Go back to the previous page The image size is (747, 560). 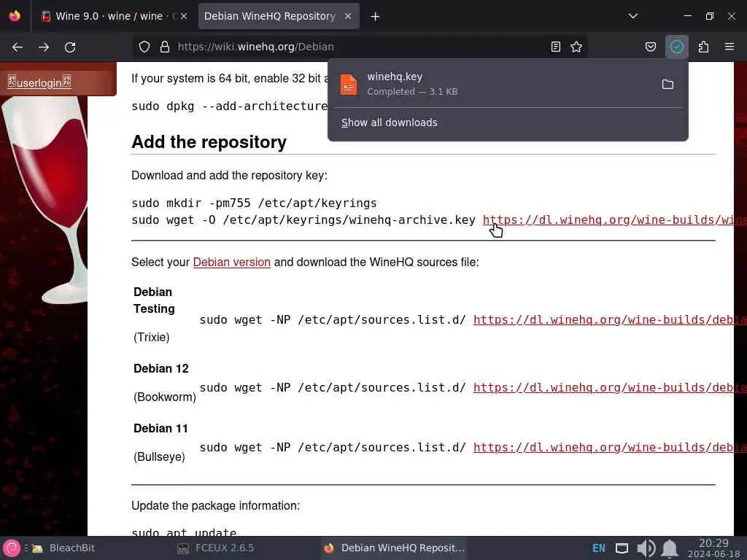(x=18, y=47)
